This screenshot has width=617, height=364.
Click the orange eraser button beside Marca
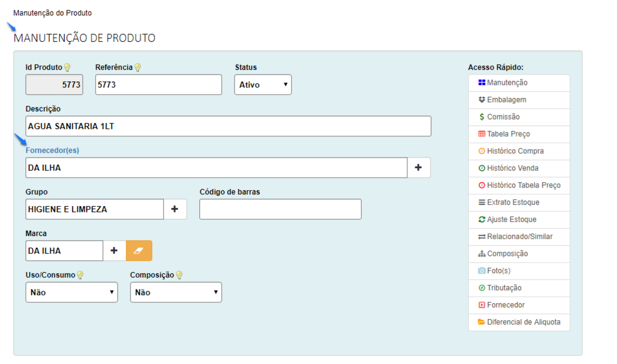[x=139, y=251]
